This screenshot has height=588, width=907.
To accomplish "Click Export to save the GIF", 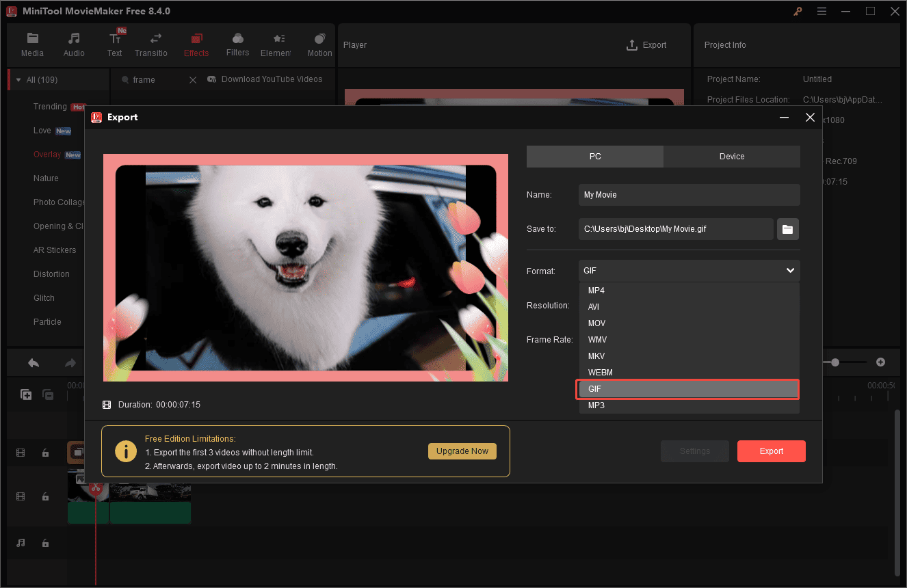I will 771,451.
